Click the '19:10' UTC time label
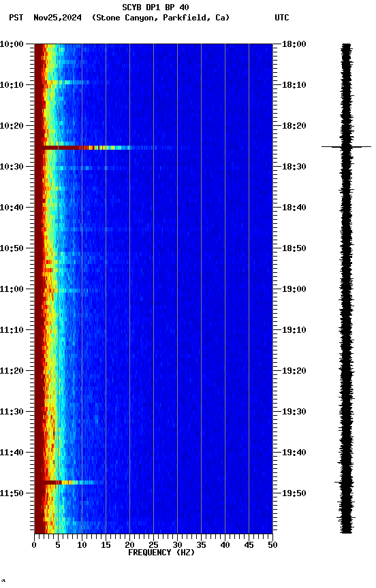Viewport: 376px width, 588px height. [x=294, y=330]
